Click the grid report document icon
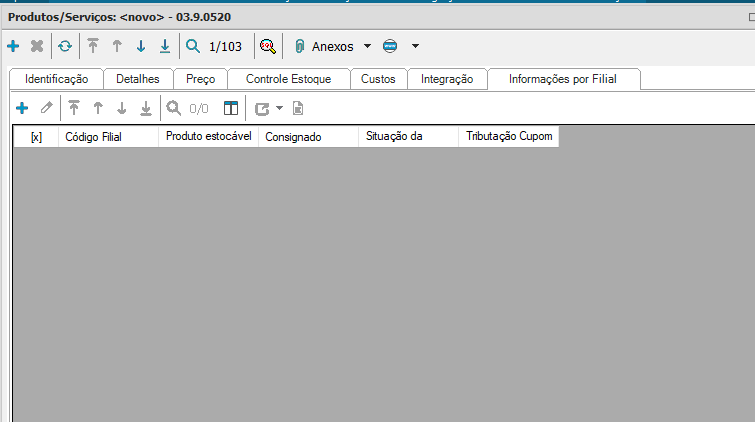The width and height of the screenshot is (755, 422). (298, 108)
